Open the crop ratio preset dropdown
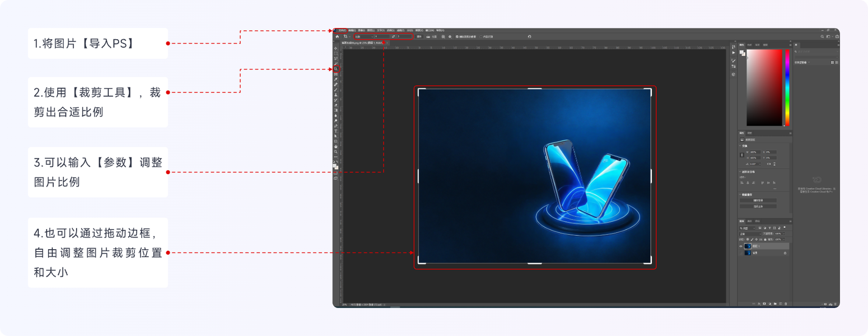The width and height of the screenshot is (868, 336). click(x=364, y=36)
